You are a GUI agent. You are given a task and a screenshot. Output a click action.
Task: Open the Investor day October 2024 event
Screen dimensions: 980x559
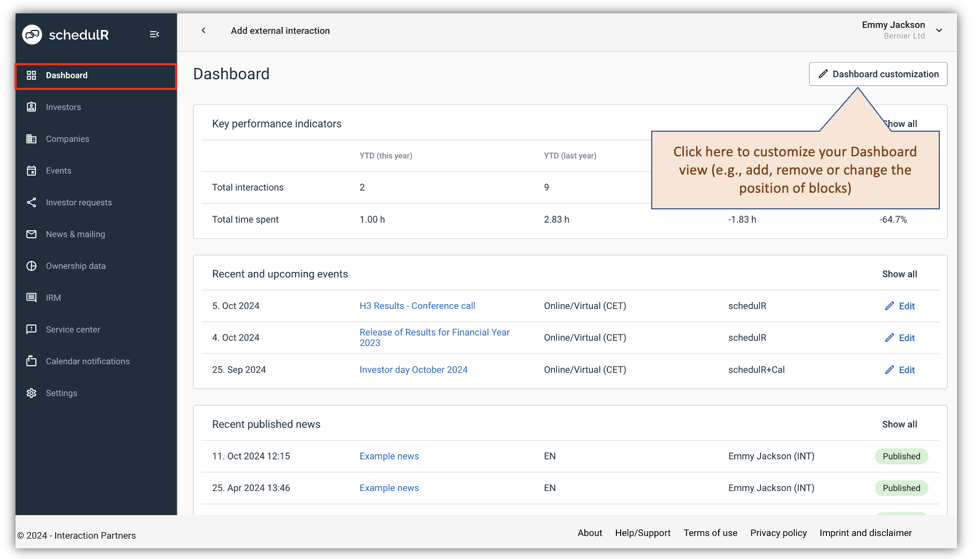[413, 369]
